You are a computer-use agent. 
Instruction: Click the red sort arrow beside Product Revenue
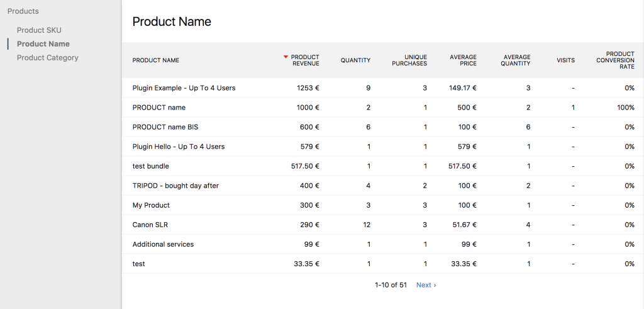(286, 57)
